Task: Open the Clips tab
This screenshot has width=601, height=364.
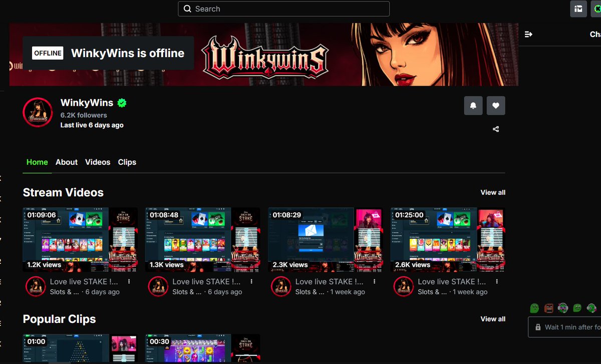Action: 127,162
